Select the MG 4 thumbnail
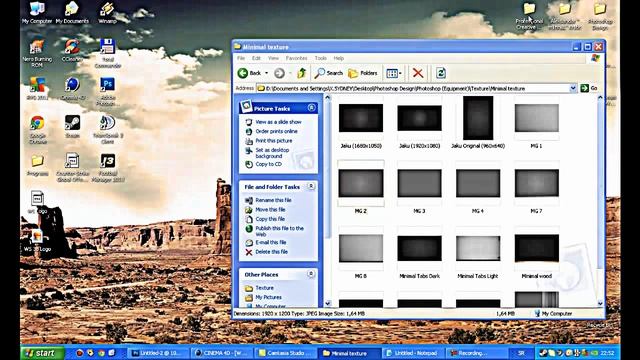The image size is (640, 360). 478,183
